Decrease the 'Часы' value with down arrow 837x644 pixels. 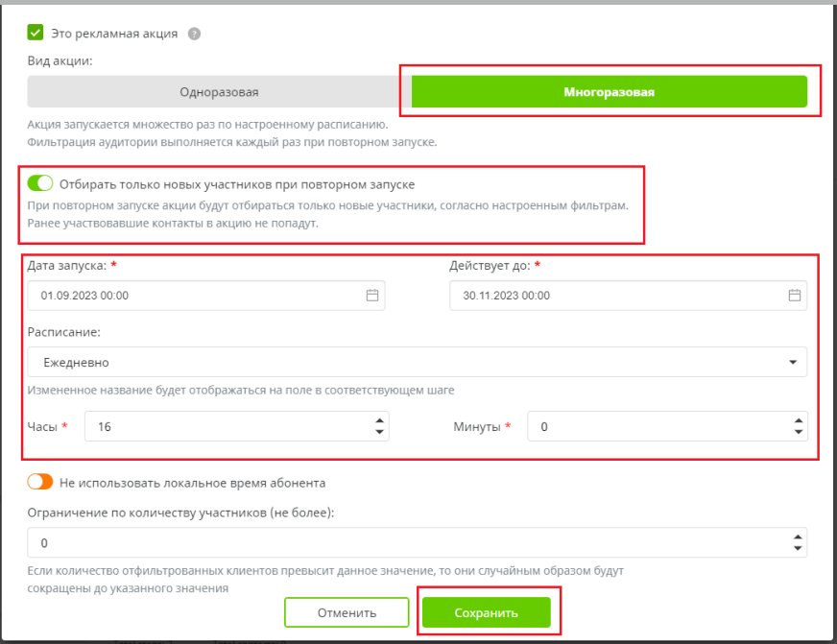(x=380, y=433)
